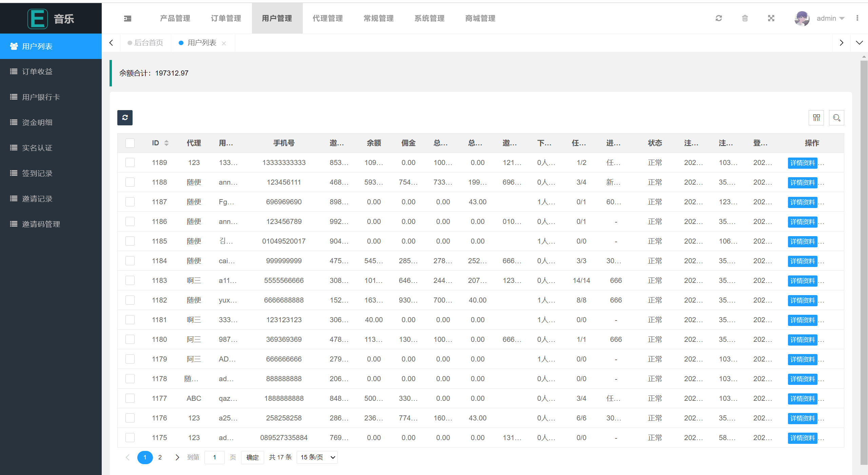Viewport: 868px width, 475px height.
Task: Open the 订单管理 top menu
Action: tap(226, 18)
